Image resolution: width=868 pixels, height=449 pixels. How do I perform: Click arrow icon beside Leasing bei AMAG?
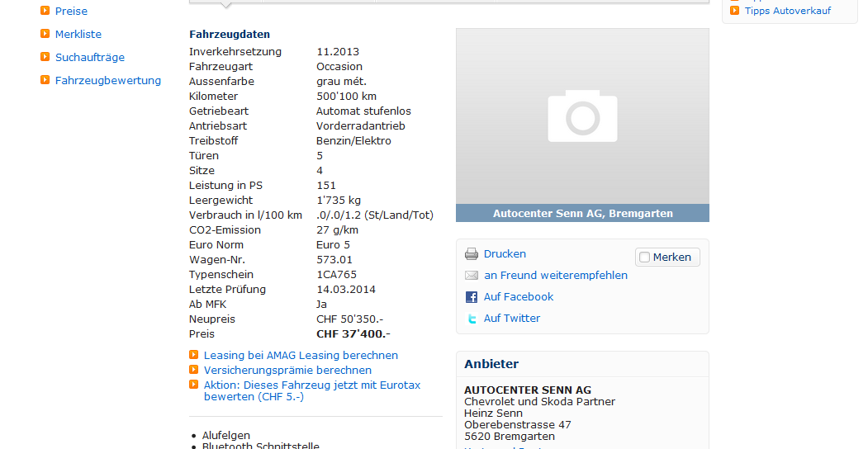[194, 356]
